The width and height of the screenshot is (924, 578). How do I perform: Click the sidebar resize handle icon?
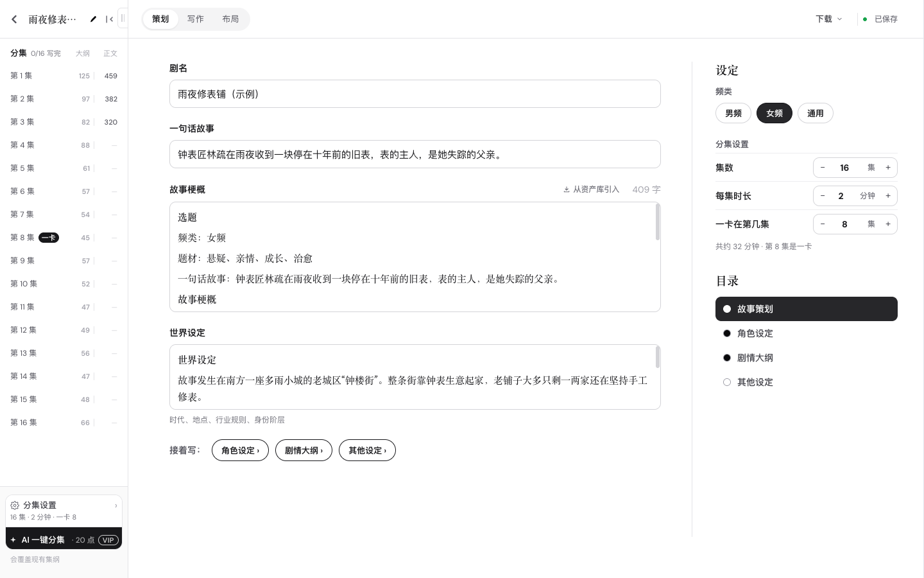pyautogui.click(x=123, y=19)
